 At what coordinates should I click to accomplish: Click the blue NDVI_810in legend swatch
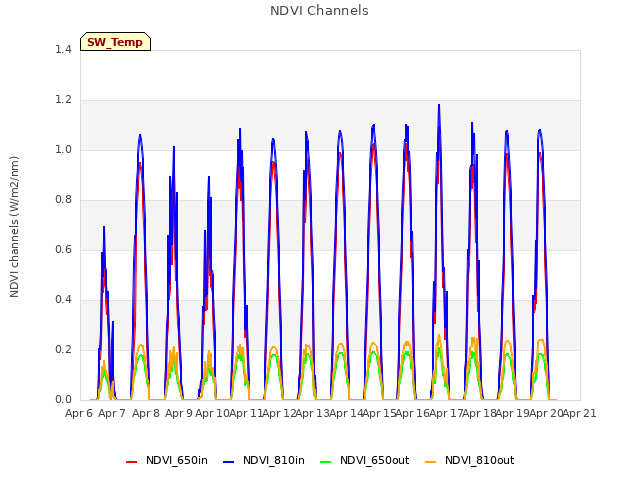pyautogui.click(x=229, y=462)
